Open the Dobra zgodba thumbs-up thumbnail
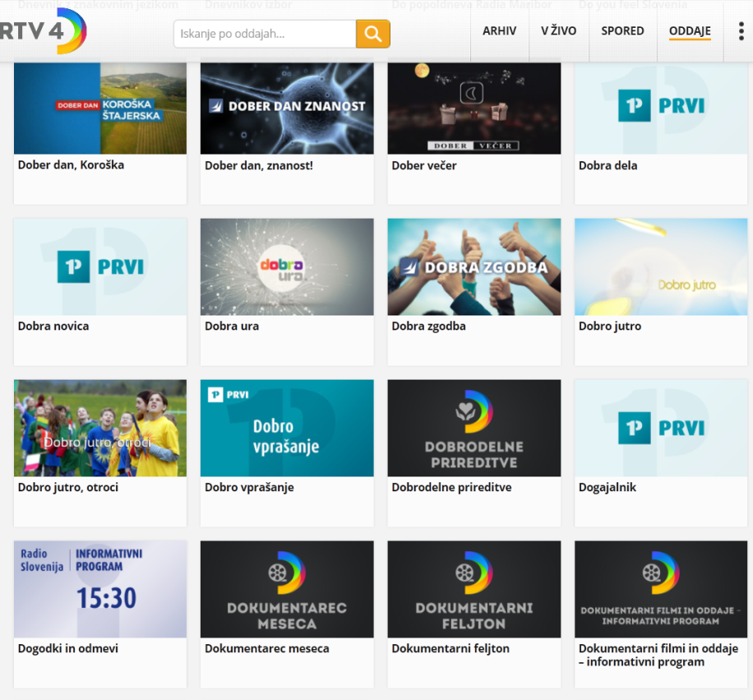The width and height of the screenshot is (753, 700). pos(474,267)
